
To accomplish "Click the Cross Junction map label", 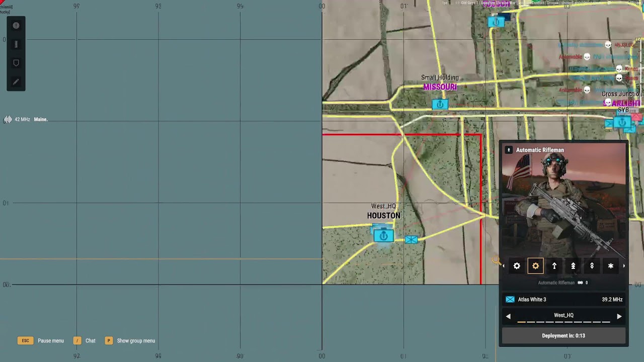I will 622,94.
